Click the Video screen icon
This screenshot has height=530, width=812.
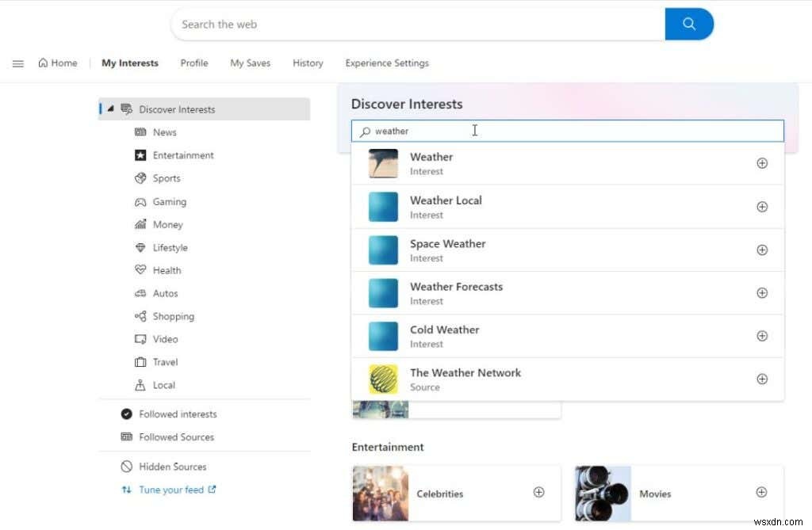[140, 339]
